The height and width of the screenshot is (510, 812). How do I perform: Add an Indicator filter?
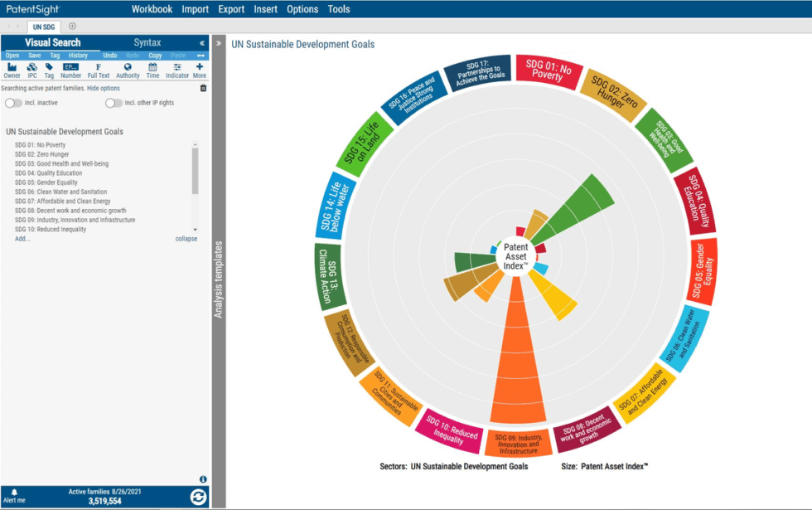[x=177, y=70]
